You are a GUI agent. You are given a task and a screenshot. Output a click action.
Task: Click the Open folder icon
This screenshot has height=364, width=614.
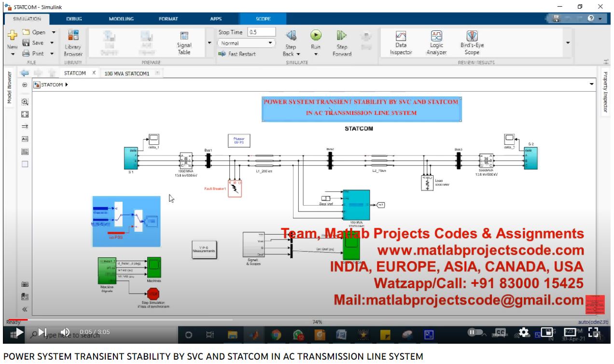26,32
